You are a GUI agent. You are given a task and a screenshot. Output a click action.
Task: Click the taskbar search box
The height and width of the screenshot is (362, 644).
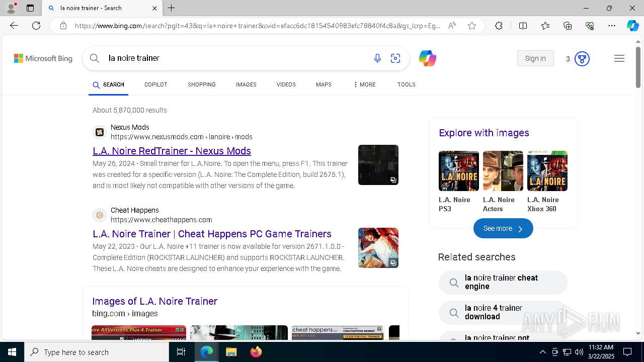point(97,352)
